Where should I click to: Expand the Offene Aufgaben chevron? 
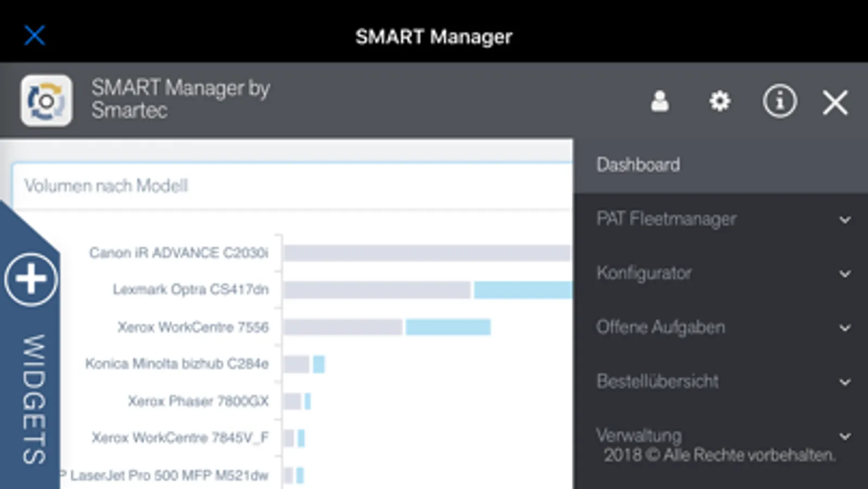[x=845, y=328]
